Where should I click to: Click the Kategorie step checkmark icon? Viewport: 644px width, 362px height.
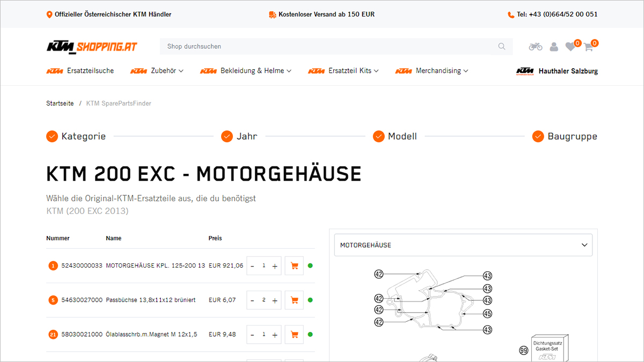52,136
